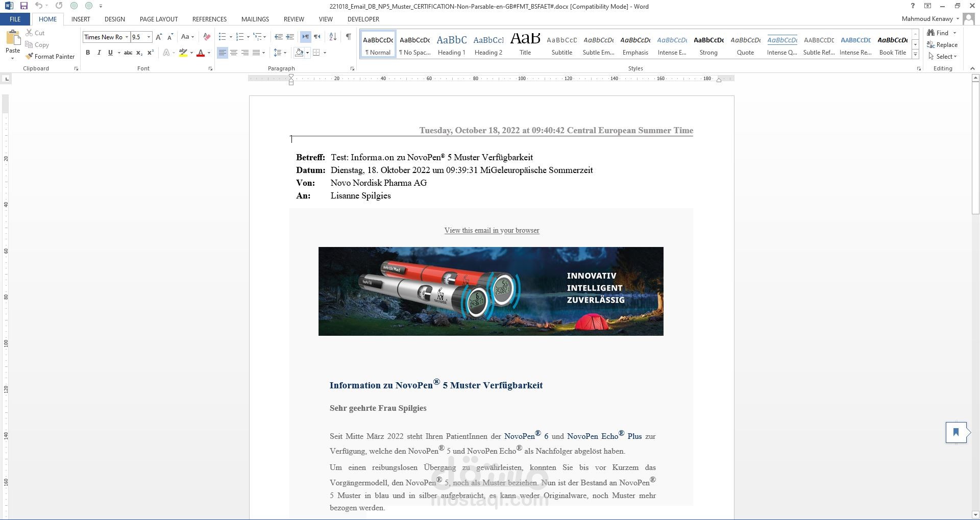Image resolution: width=980 pixels, height=520 pixels.
Task: Click the Select button in Editing
Action: (x=942, y=56)
